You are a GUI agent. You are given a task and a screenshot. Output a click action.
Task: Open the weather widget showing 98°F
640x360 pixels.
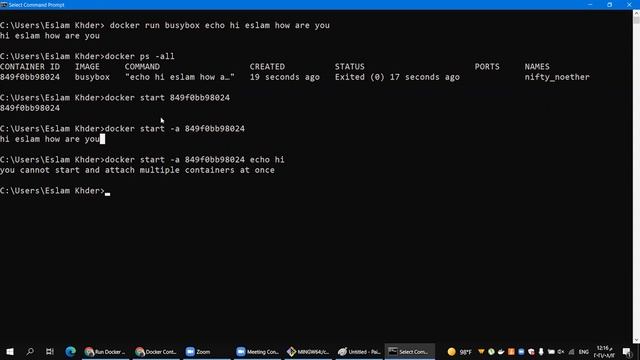pyautogui.click(x=460, y=351)
